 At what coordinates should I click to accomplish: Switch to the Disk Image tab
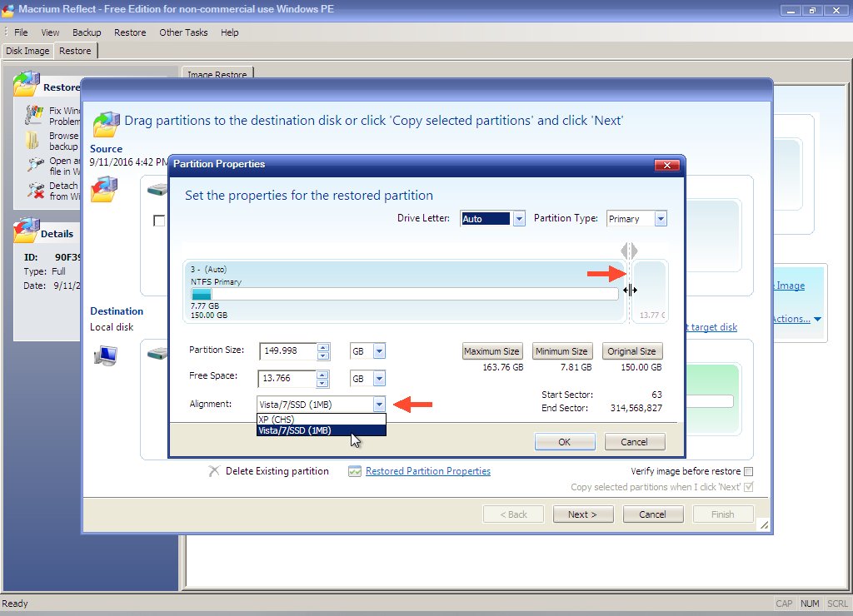point(27,51)
